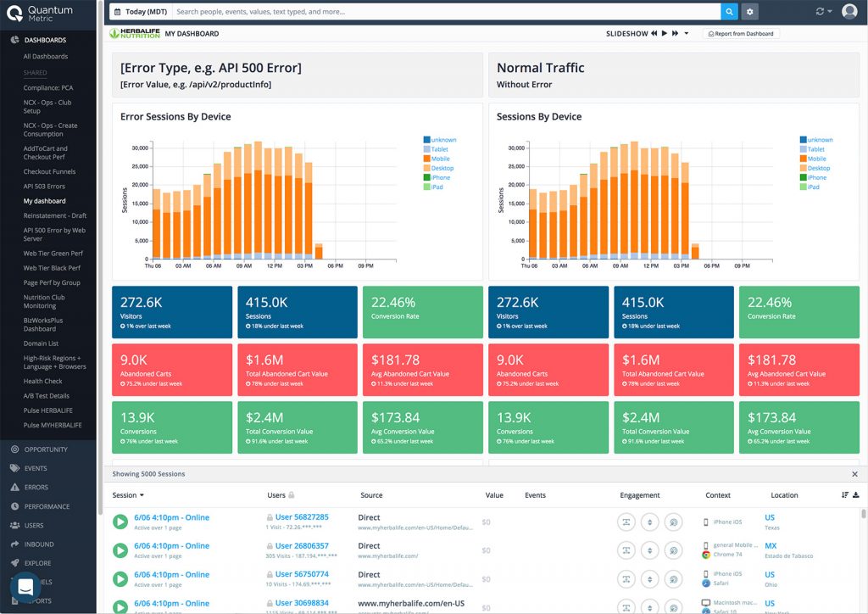This screenshot has width=868, height=614.
Task: Click scroll engagement icon in User 56827285 row
Action: pyautogui.click(x=650, y=522)
